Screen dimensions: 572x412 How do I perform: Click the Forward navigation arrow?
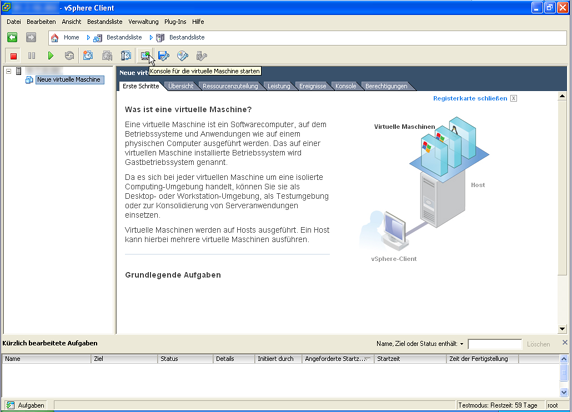(x=31, y=37)
